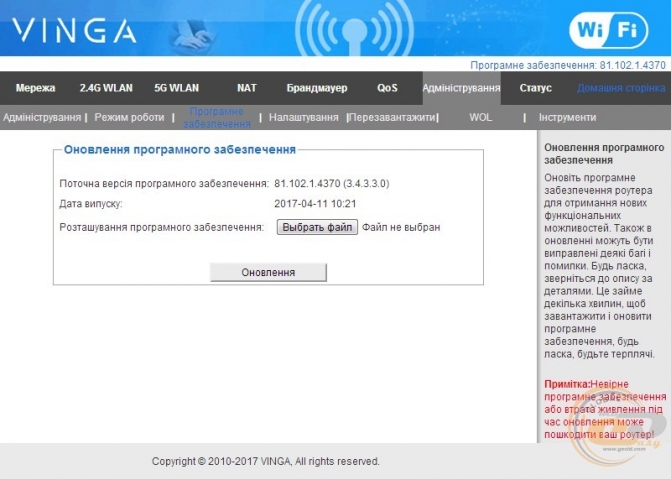Click the Перезавантажити submenu item
The width and height of the screenshot is (671, 480).
pos(392,117)
